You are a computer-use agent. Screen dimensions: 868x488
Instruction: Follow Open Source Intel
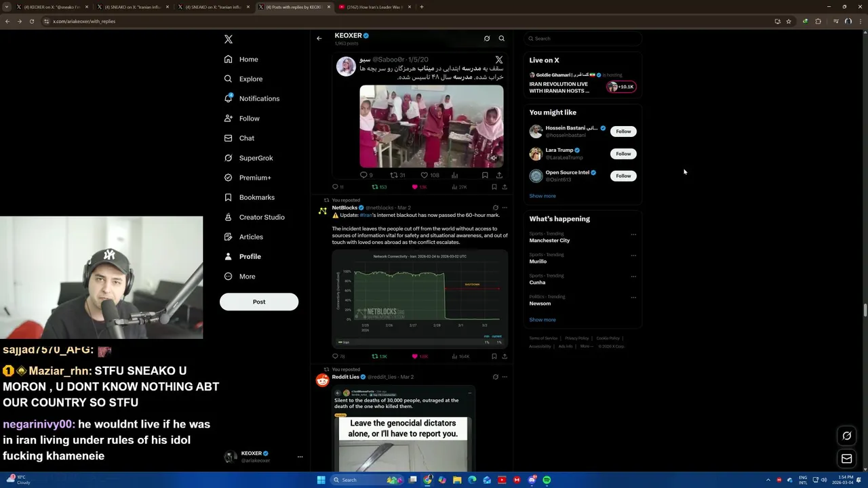click(x=623, y=176)
